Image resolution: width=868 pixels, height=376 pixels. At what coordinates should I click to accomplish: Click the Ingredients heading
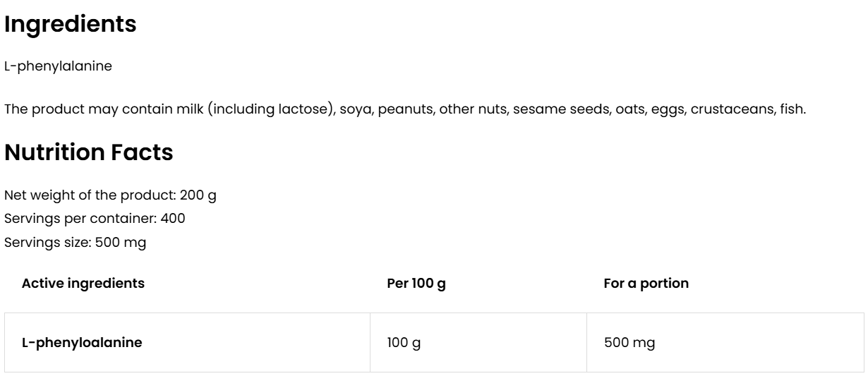coord(70,25)
